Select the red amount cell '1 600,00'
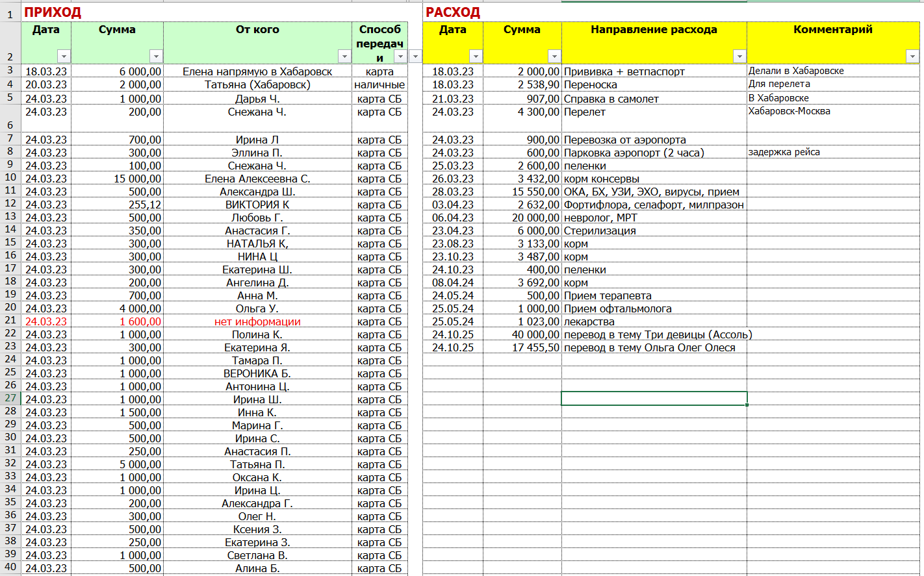This screenshot has width=924, height=576. tap(117, 321)
